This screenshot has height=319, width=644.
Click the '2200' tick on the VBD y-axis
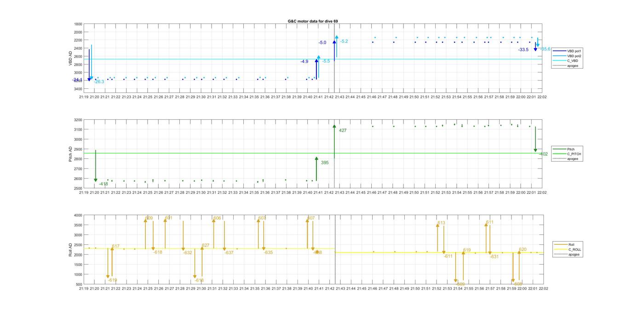click(x=78, y=41)
